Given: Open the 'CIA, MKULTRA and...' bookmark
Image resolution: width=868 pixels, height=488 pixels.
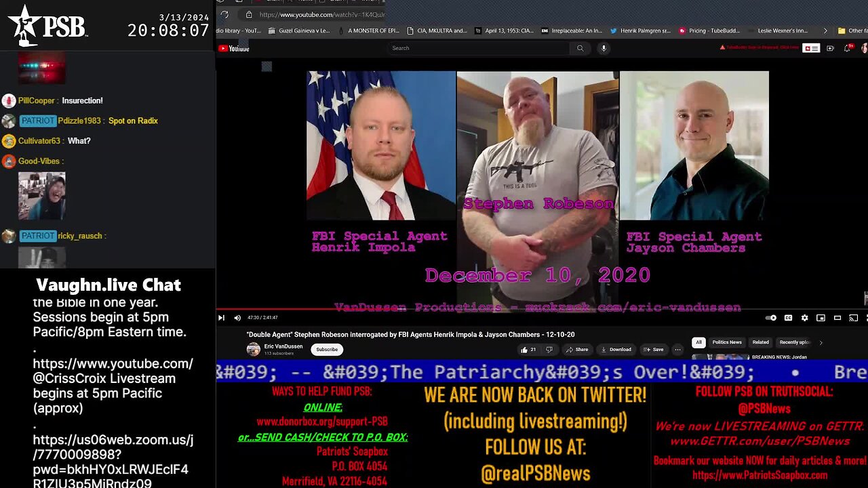Looking at the screenshot, I should (x=437, y=30).
